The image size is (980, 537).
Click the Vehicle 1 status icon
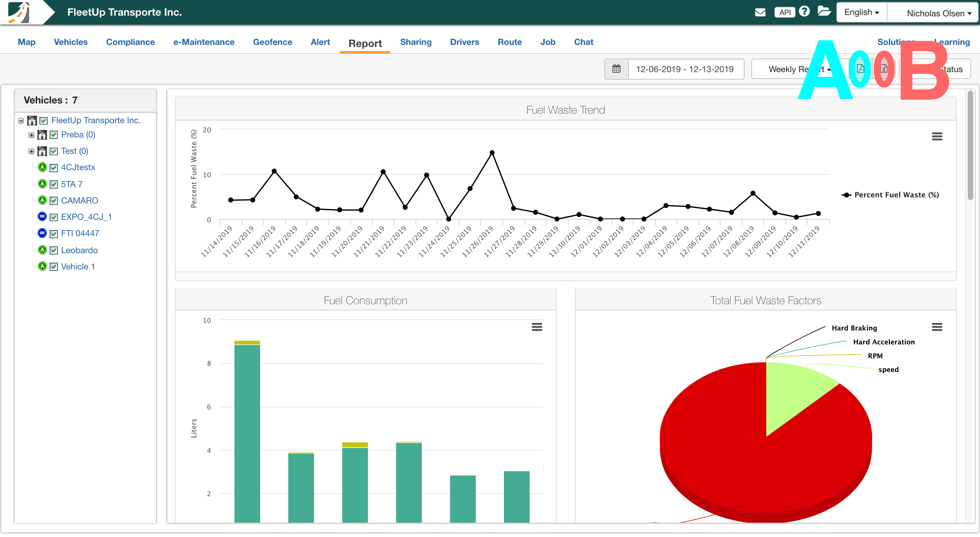point(42,266)
